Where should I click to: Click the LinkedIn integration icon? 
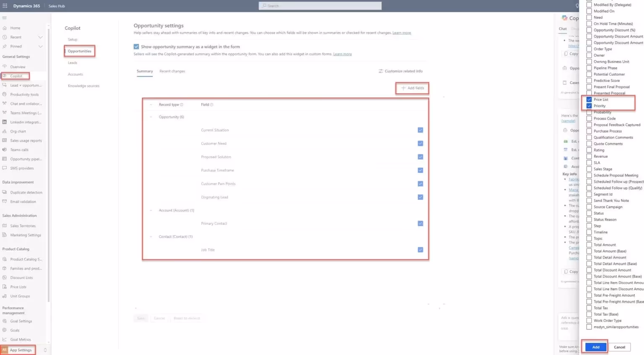pos(5,122)
